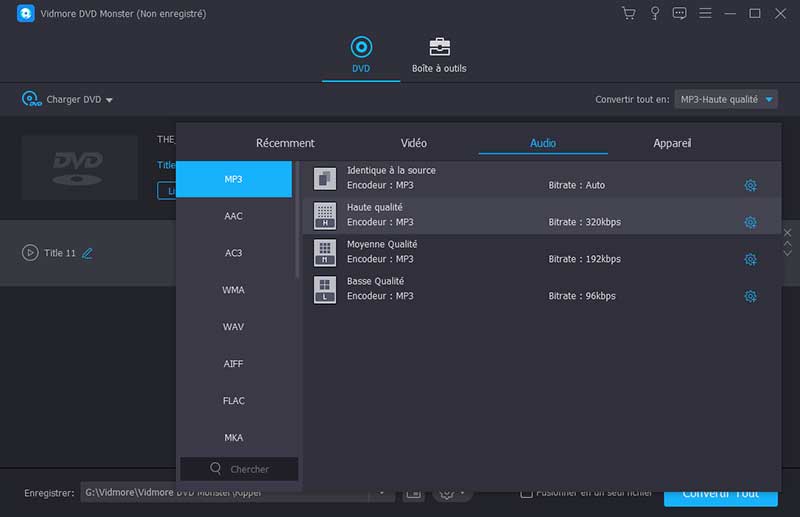Expand the Enregistrer path dropdown
The image size is (800, 517).
[x=382, y=493]
